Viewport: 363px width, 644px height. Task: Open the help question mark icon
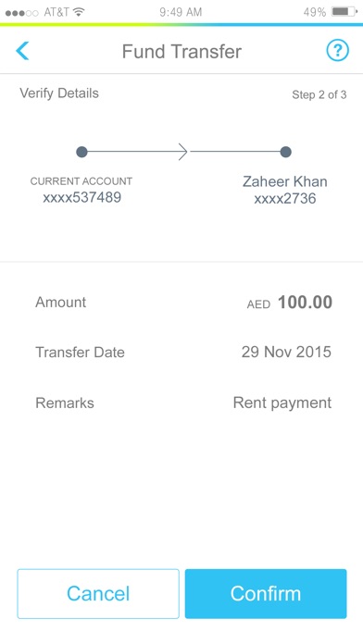tap(337, 51)
